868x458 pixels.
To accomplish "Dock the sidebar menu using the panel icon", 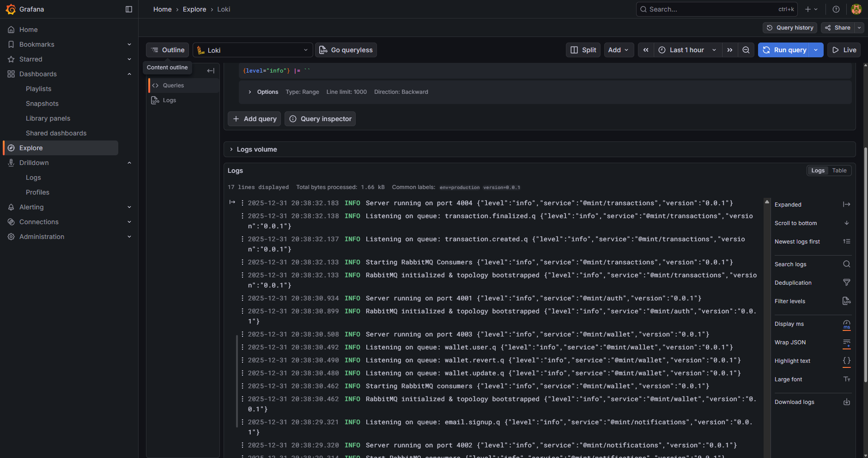I will pos(129,9).
